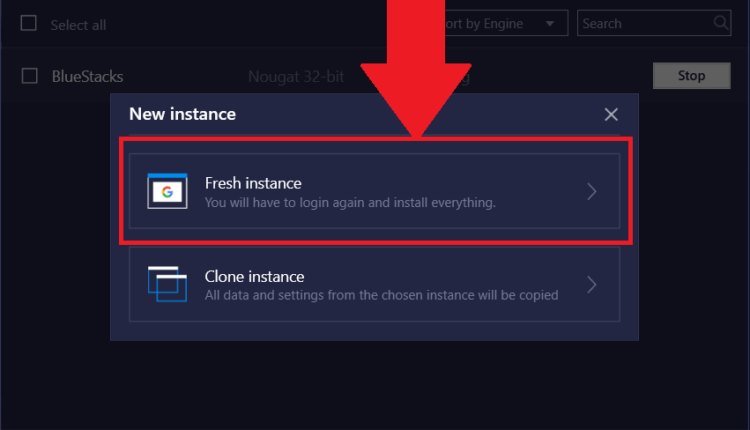The height and width of the screenshot is (430, 750).
Task: Close the New instance dialog
Action: click(611, 115)
